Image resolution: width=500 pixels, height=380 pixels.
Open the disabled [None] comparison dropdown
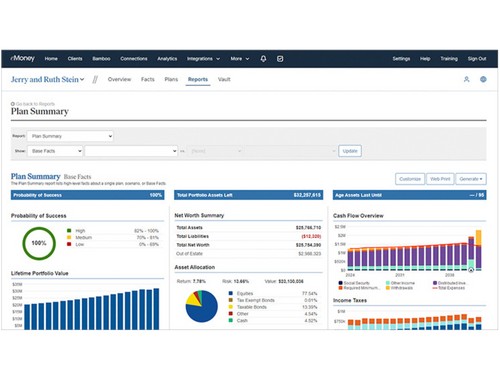(214, 151)
